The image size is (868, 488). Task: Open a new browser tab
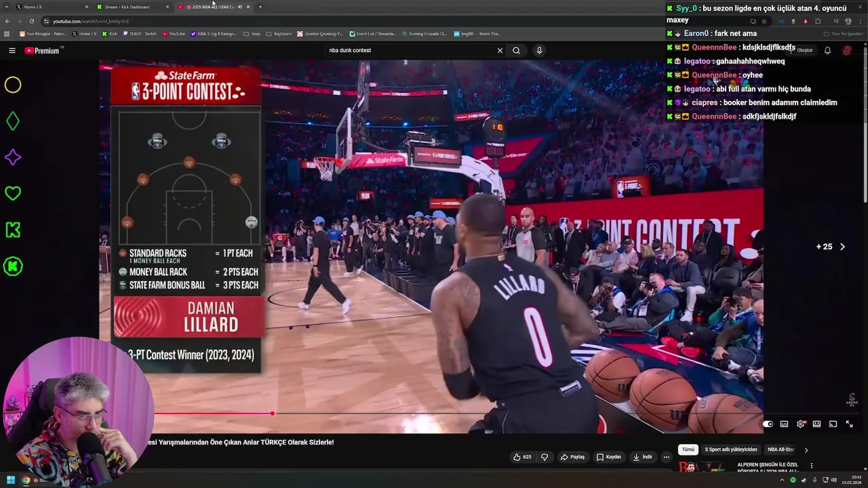260,7
